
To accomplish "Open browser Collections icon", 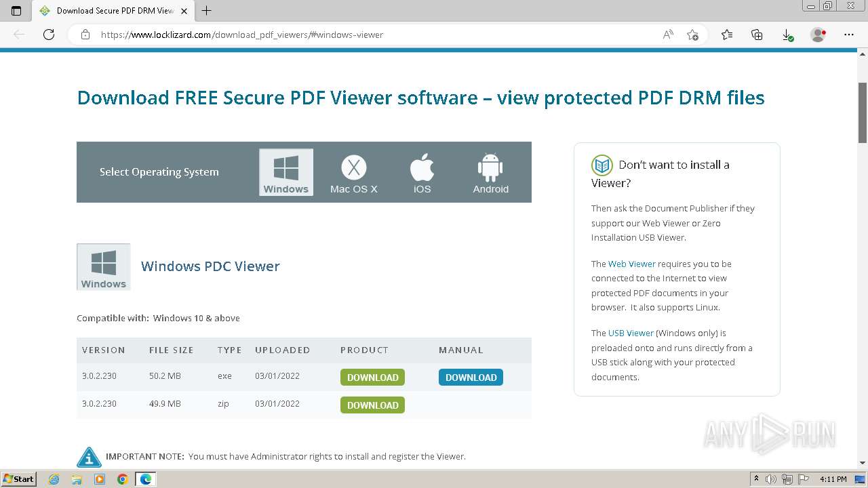I will [x=757, y=35].
